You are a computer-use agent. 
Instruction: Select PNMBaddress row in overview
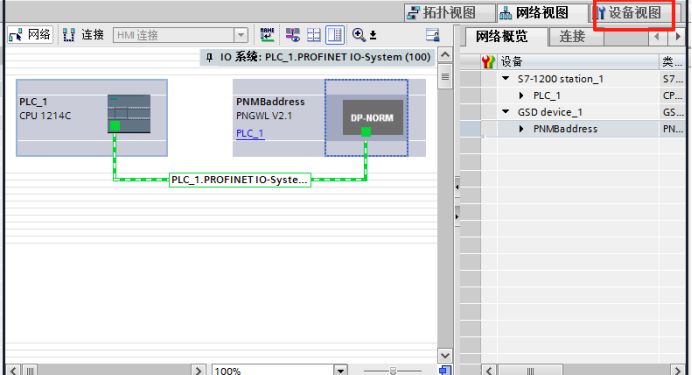click(x=565, y=129)
